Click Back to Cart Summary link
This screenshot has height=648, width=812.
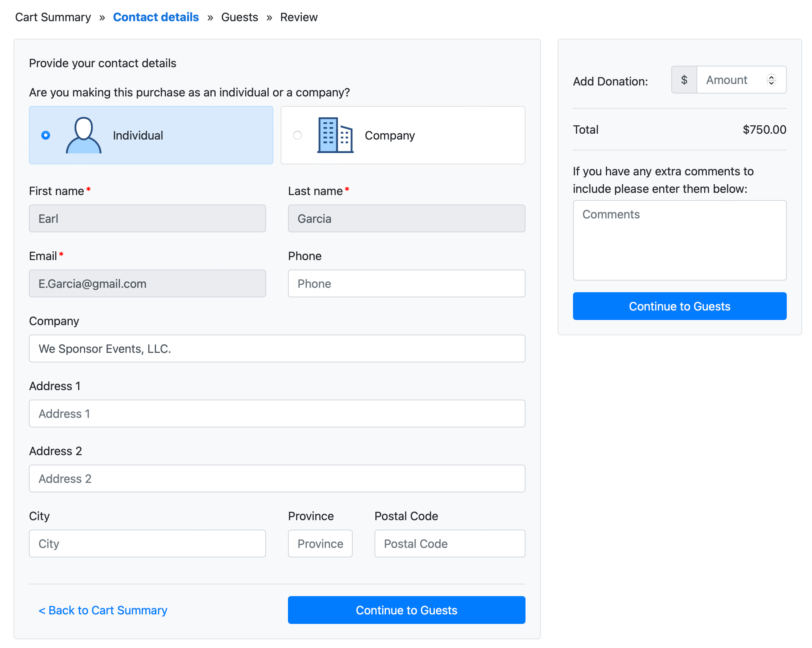pos(103,610)
